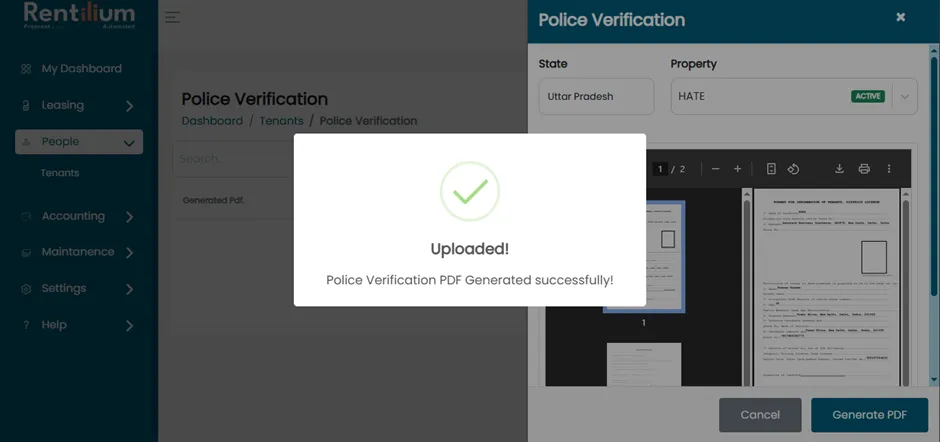This screenshot has height=442, width=940.
Task: Click the hamburger menu icon
Action: 173,17
